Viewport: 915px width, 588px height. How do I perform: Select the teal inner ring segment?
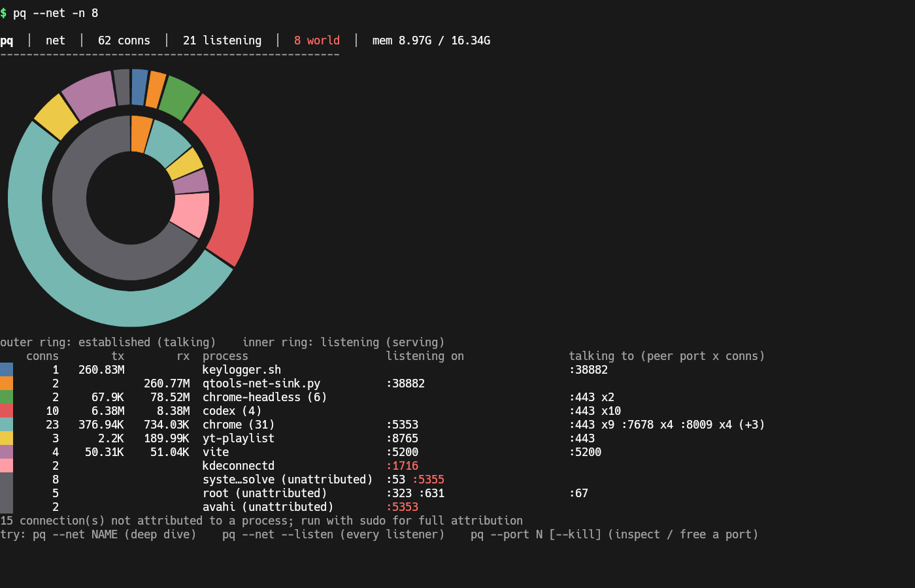click(x=168, y=142)
